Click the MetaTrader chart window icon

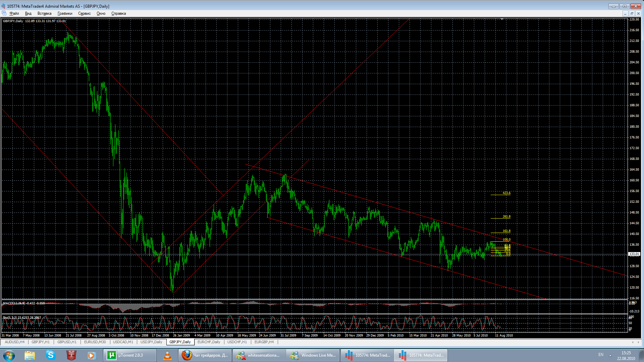[x=4, y=13]
